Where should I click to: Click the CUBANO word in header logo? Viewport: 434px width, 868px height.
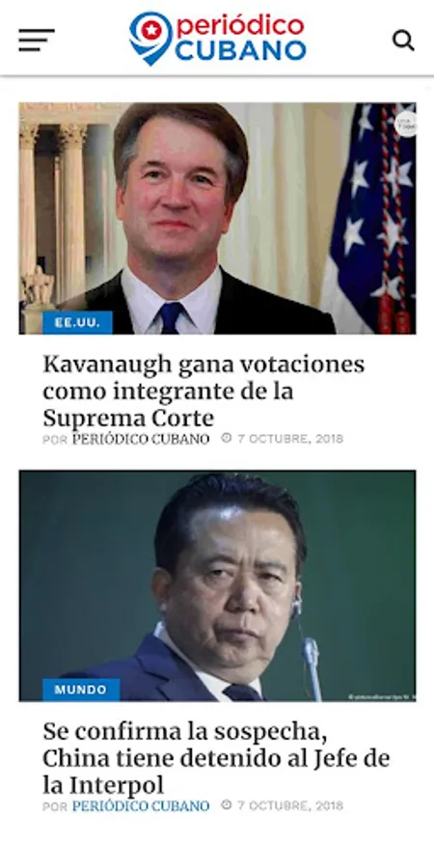241,50
